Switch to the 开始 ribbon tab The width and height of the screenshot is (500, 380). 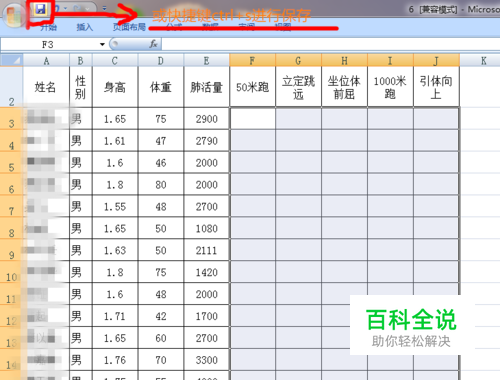point(49,27)
